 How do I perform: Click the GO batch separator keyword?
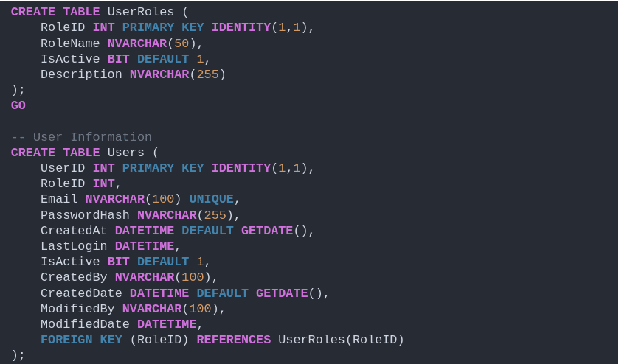[18, 105]
